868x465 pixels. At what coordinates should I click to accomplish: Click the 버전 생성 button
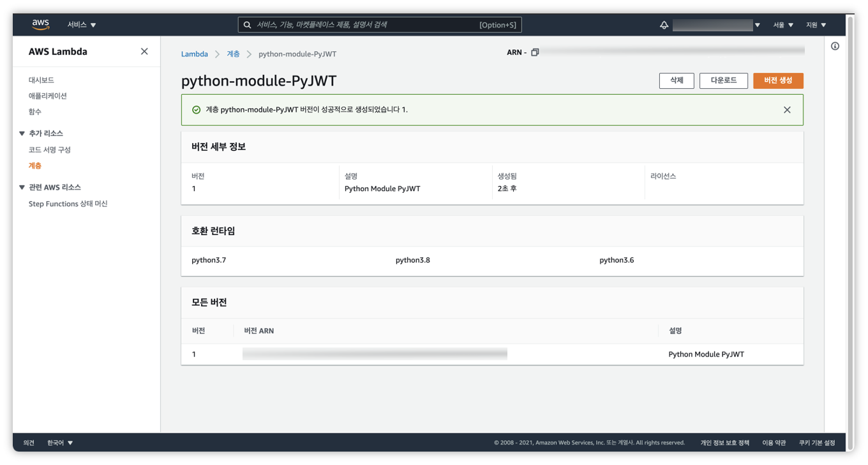point(778,80)
